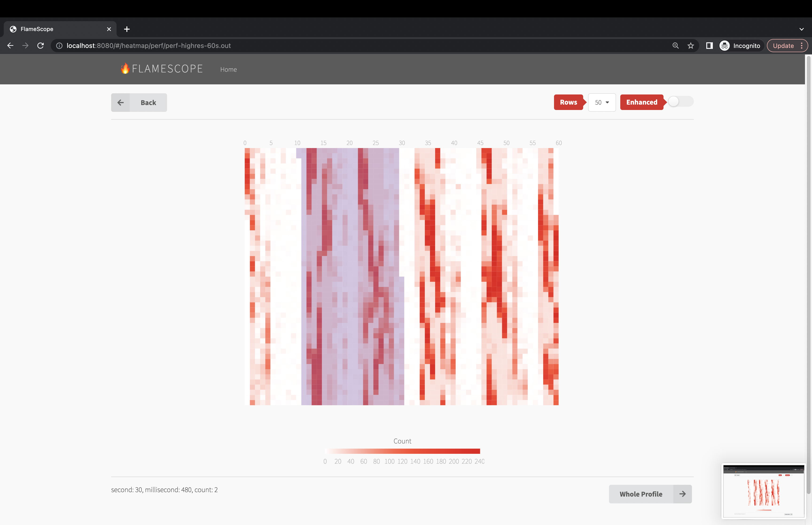
Task: Enable the Enhanced toggle switch
Action: [680, 102]
